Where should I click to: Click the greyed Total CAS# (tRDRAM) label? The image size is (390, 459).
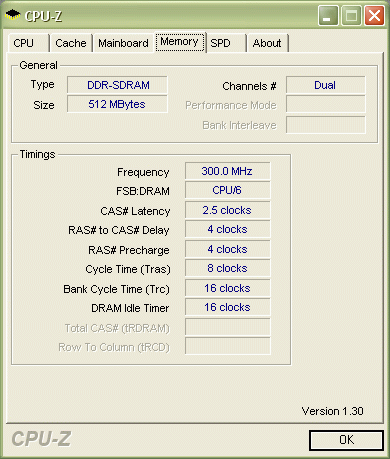tap(117, 328)
